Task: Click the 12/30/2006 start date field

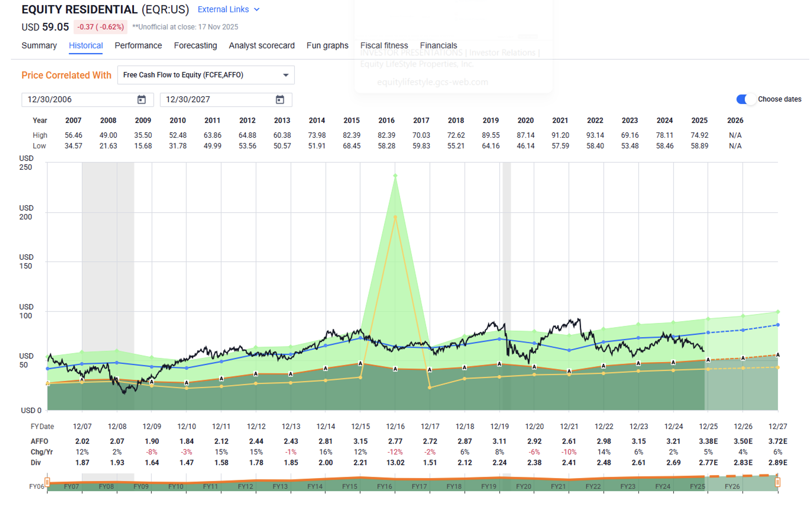Action: [78, 100]
